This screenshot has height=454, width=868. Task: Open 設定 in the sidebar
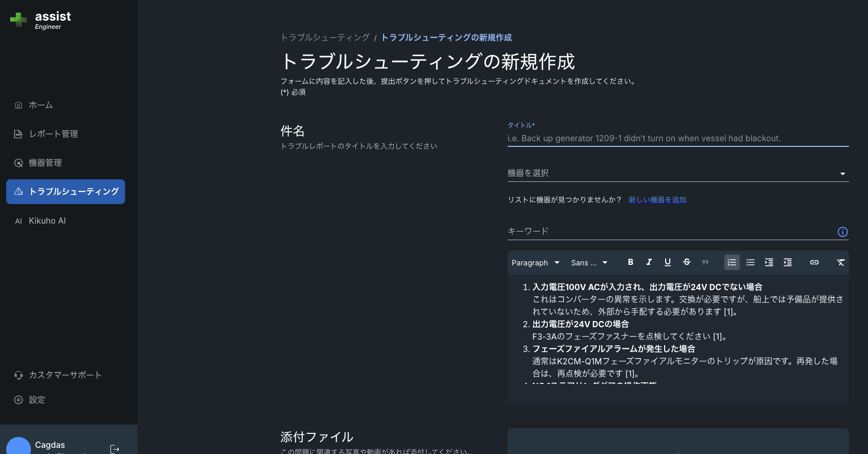65,400
